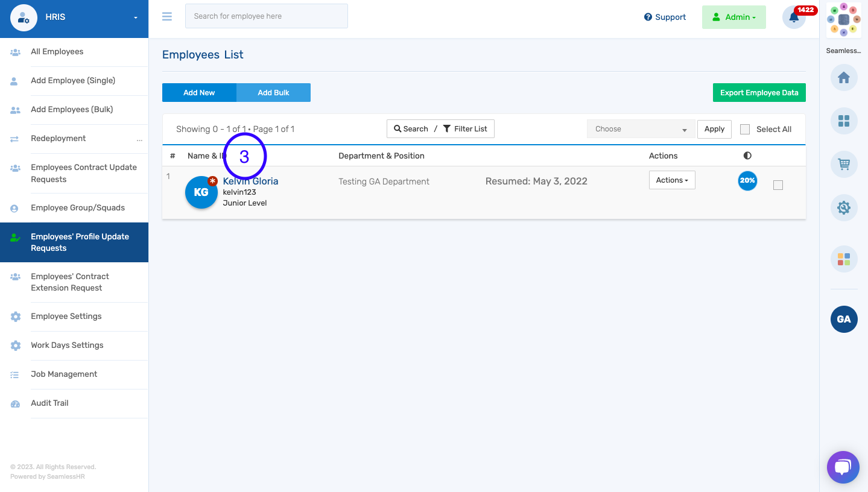This screenshot has width=868, height=492.
Task: Expand the Choose filter dropdown
Action: pyautogui.click(x=641, y=128)
